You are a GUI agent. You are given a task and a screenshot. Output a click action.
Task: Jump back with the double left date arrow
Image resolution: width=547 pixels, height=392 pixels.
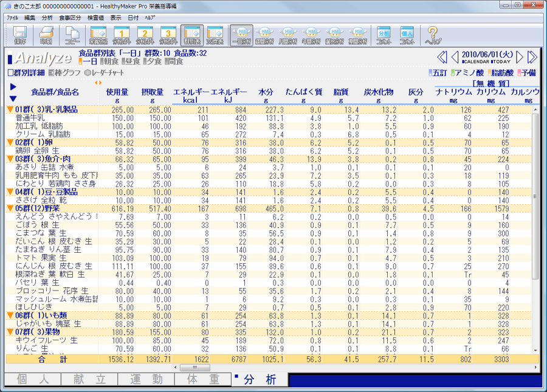tap(442, 57)
